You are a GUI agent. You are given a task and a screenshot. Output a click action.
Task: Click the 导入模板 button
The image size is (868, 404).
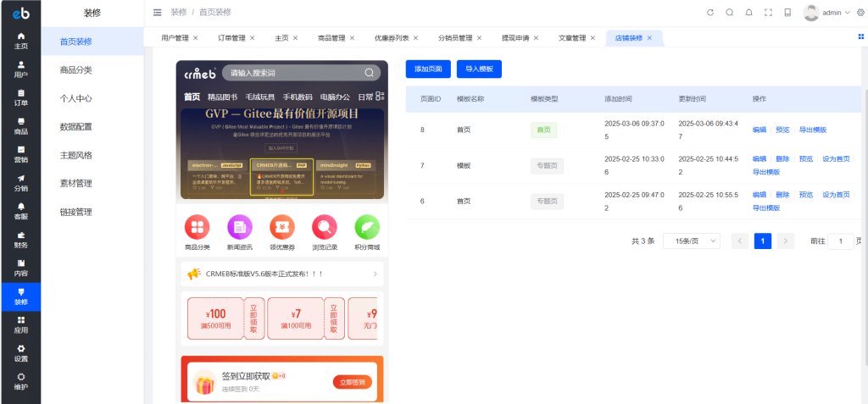coord(479,69)
